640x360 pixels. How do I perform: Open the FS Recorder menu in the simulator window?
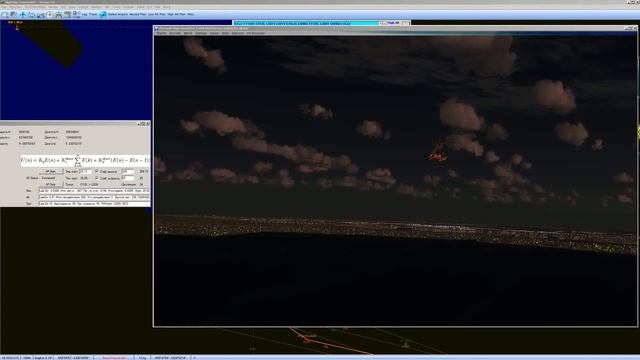click(x=256, y=33)
